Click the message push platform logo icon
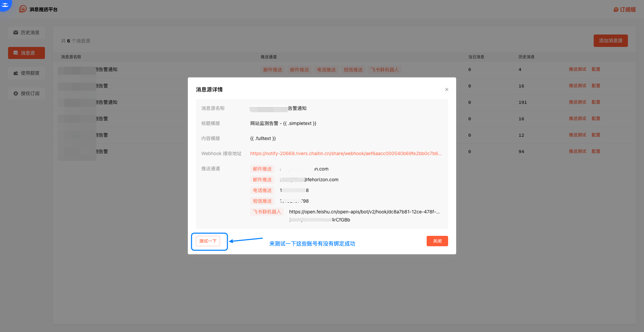The height and width of the screenshot is (332, 644). click(23, 9)
